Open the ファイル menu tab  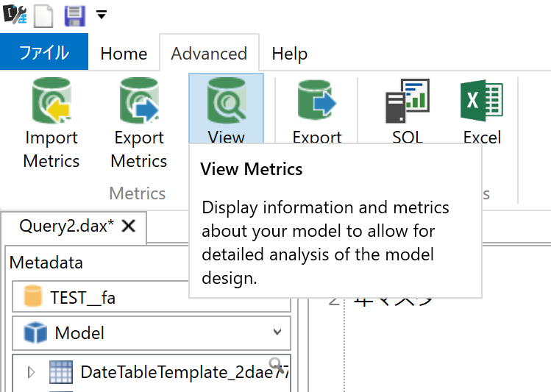click(x=44, y=52)
